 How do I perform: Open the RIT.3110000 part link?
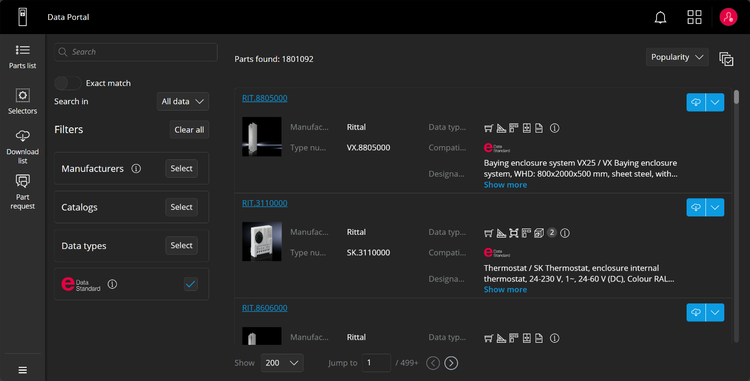click(265, 203)
